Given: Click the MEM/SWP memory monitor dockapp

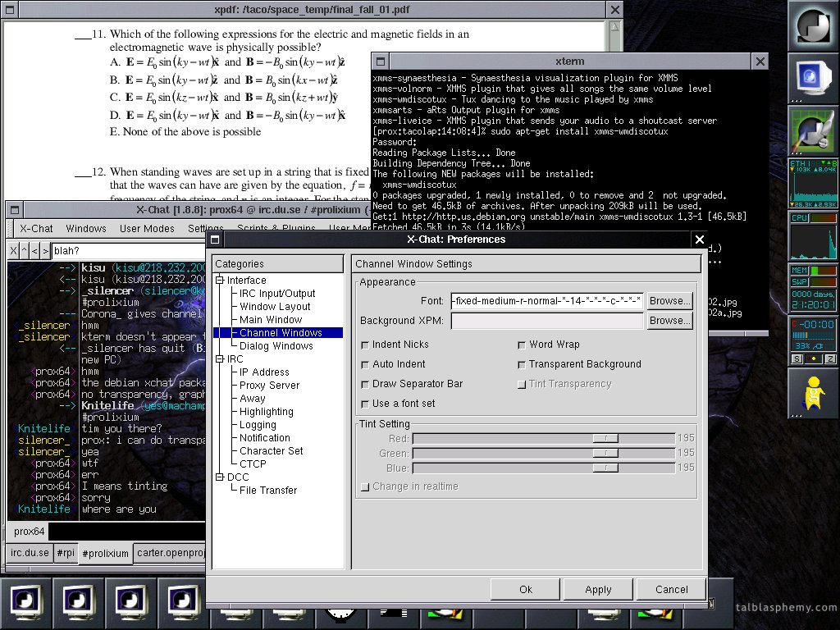Looking at the screenshot, I should click(x=813, y=288).
